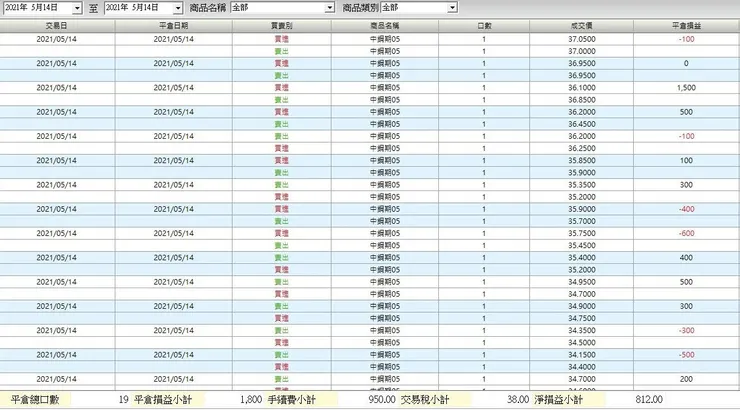Select the price cell 34.7500
Viewport: 740px width, 410px height.
point(581,318)
